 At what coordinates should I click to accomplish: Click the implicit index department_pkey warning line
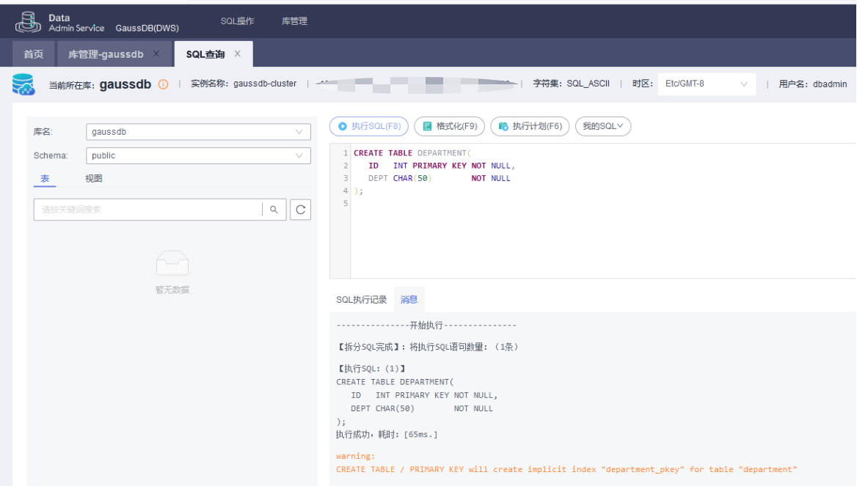tap(566, 469)
